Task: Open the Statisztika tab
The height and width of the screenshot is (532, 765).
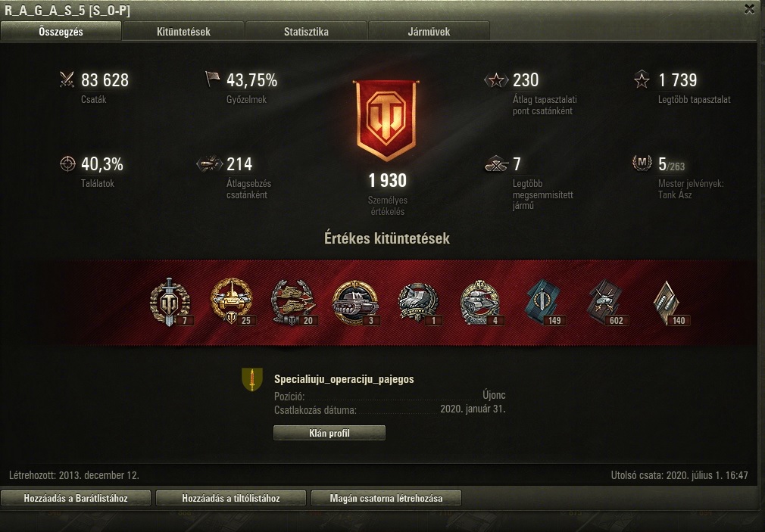Action: pyautogui.click(x=307, y=32)
